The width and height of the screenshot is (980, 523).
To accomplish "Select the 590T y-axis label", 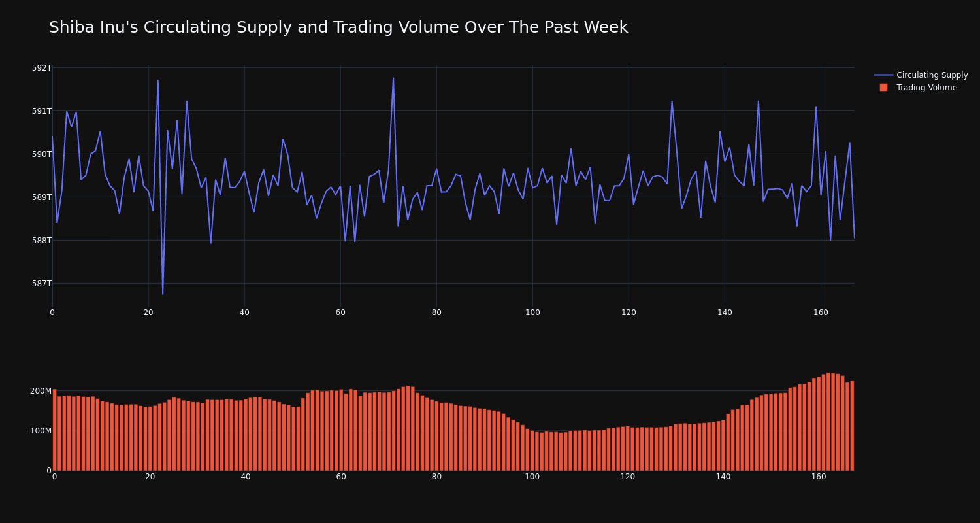I will (x=41, y=154).
